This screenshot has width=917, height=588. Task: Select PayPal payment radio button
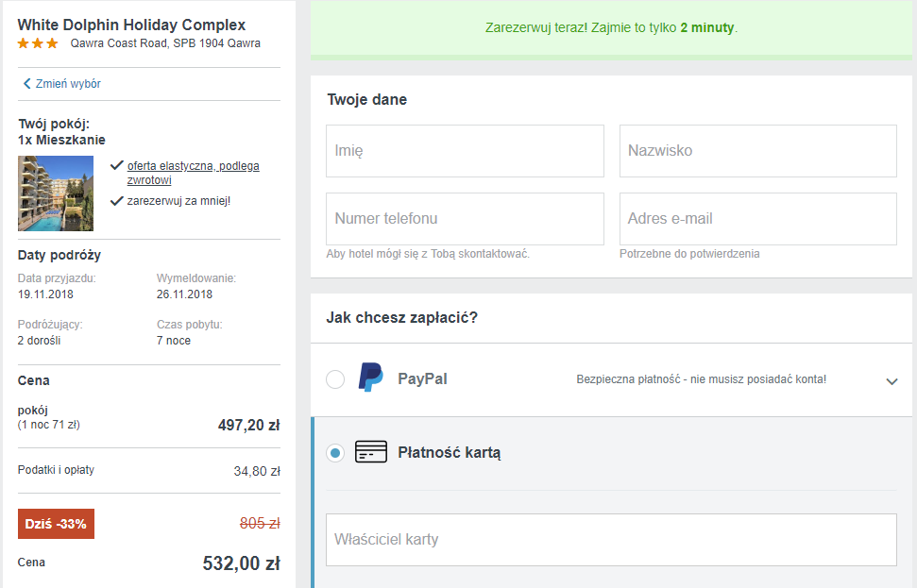click(x=335, y=379)
